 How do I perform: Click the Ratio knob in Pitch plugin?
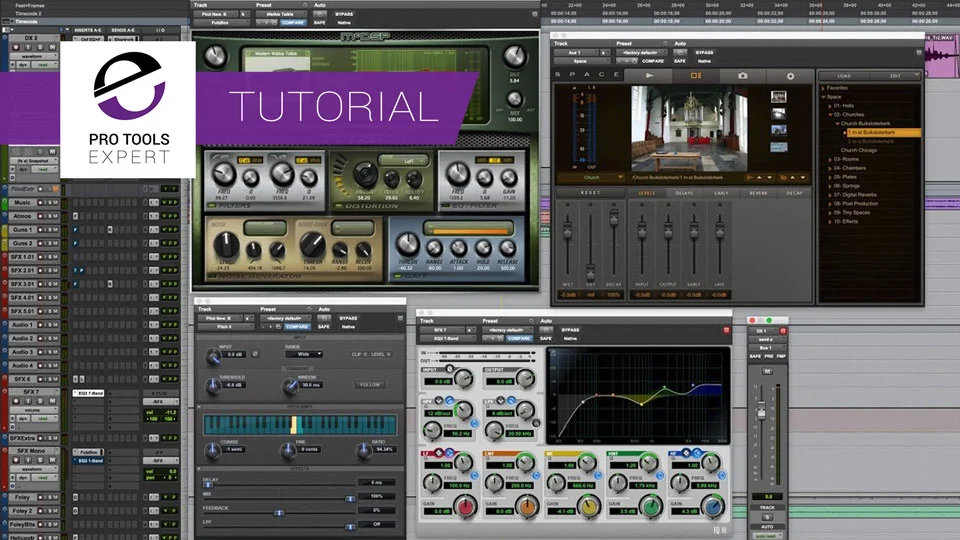coord(364,451)
